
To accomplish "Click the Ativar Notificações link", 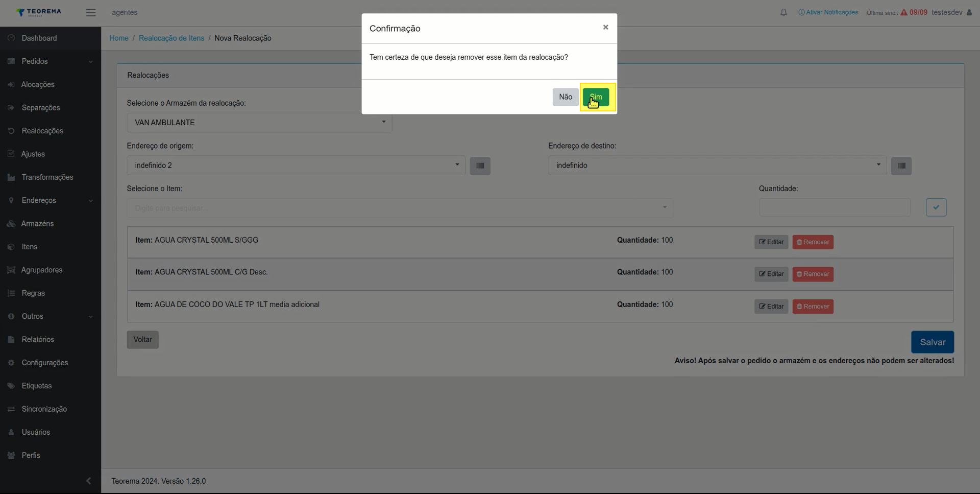I will (828, 12).
